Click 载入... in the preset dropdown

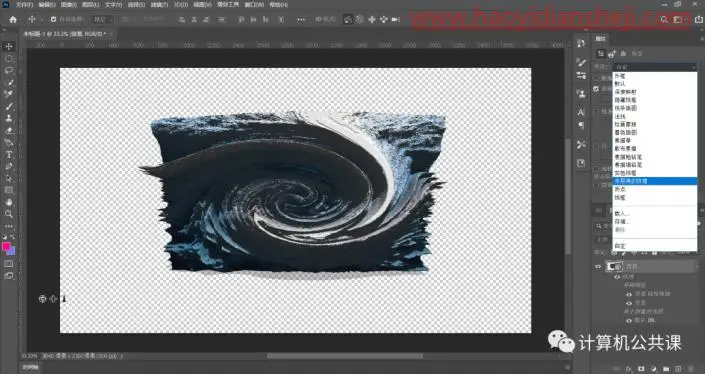point(655,214)
